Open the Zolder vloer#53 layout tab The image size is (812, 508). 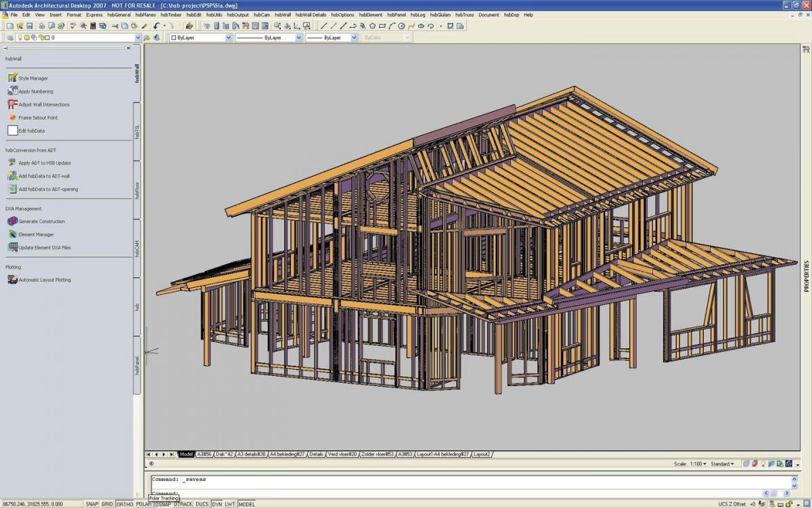(378, 454)
